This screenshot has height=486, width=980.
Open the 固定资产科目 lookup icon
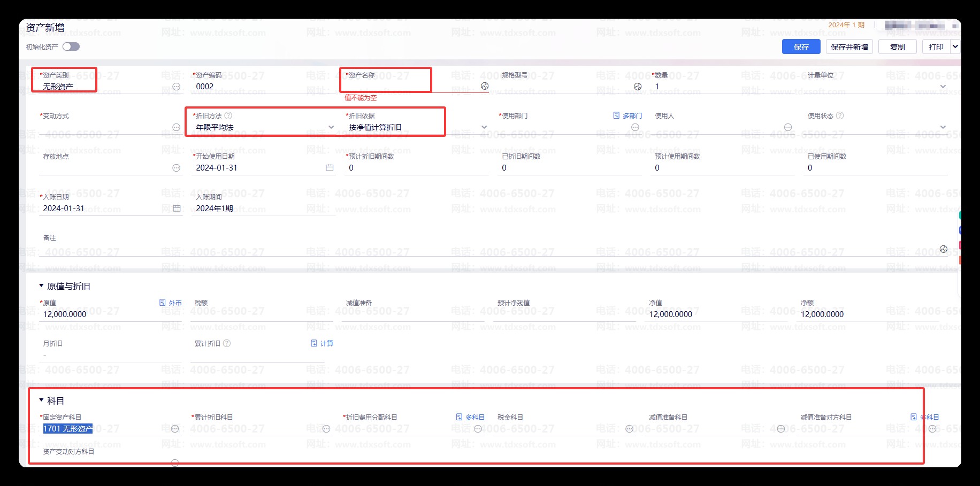click(x=174, y=429)
